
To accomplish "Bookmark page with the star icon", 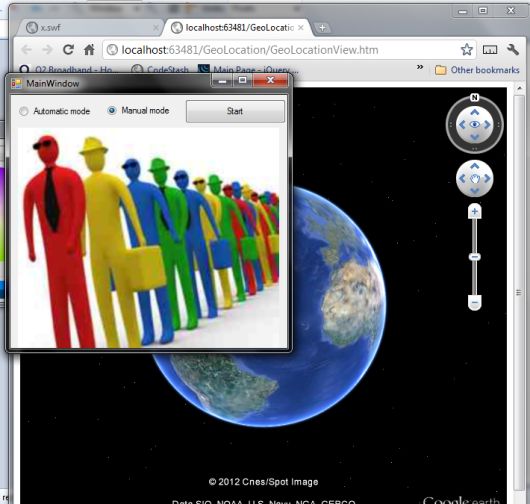I will point(466,50).
